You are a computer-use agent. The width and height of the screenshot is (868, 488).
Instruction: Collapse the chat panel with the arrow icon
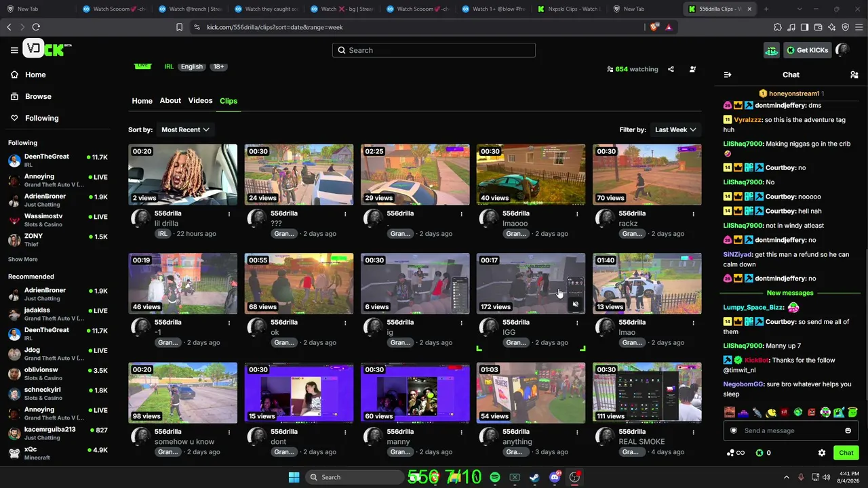[728, 75]
